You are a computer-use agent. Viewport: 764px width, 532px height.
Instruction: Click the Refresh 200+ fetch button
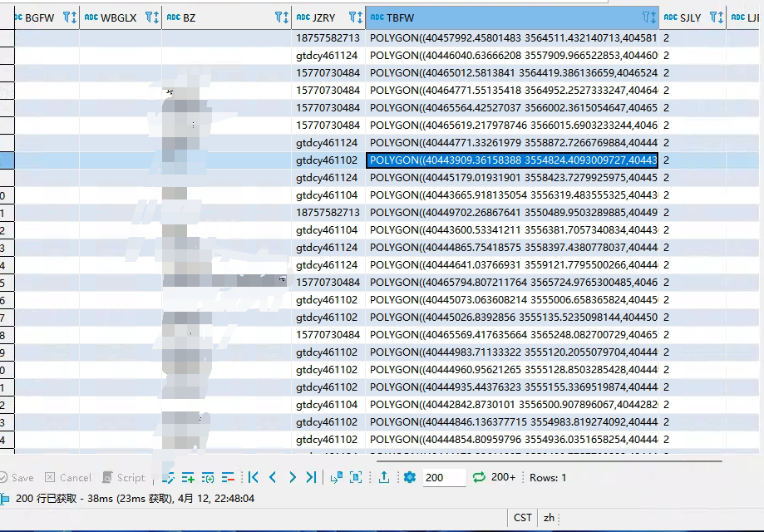click(x=494, y=477)
